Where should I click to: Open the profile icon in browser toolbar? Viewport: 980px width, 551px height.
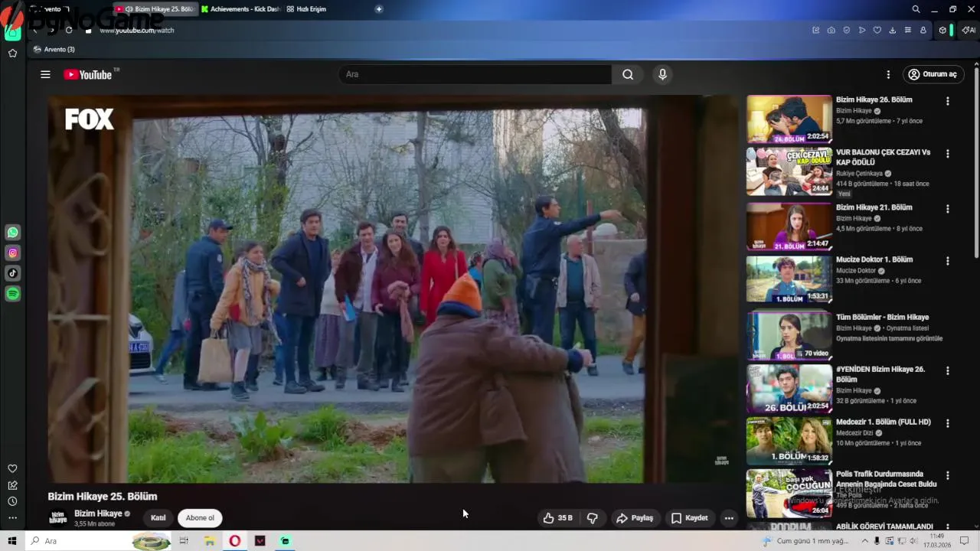(923, 30)
